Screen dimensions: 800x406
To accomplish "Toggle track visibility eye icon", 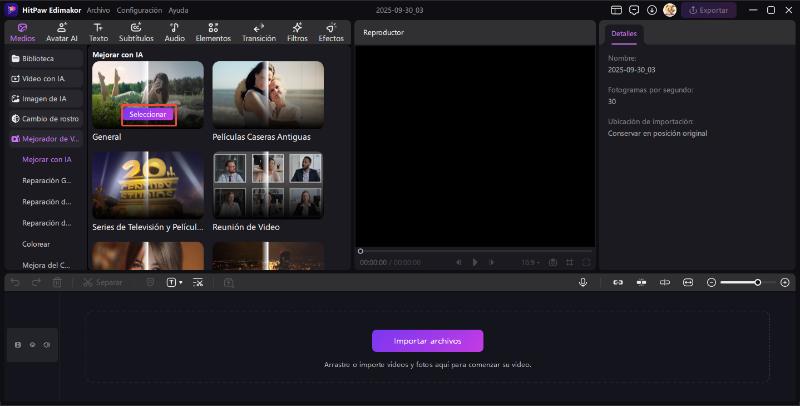I will pyautogui.click(x=32, y=344).
